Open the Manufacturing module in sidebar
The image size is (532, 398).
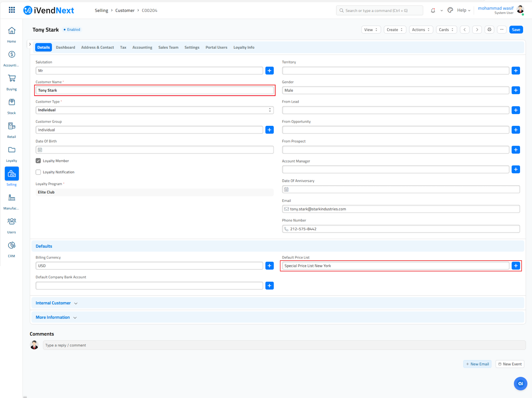tap(12, 202)
